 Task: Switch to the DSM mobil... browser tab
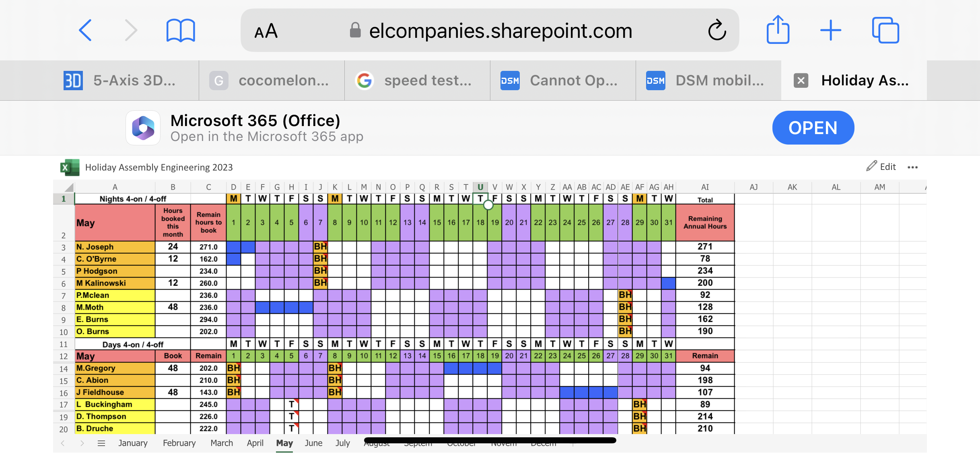[x=708, y=81]
